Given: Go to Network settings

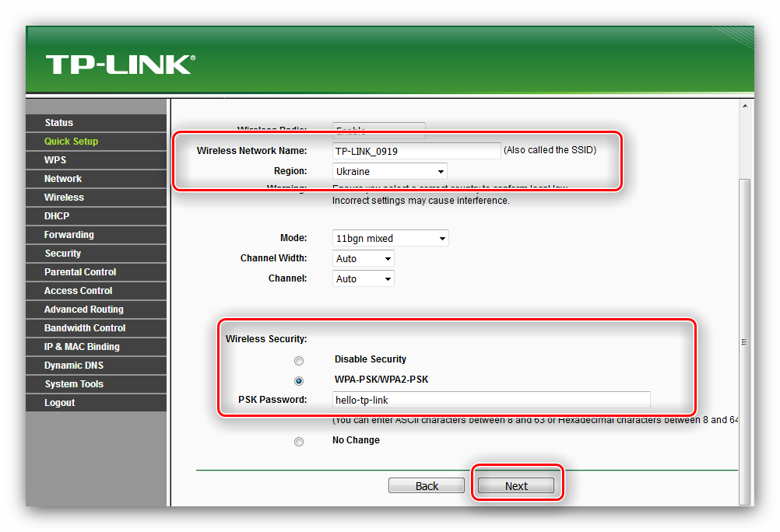Looking at the screenshot, I should coord(96,178).
